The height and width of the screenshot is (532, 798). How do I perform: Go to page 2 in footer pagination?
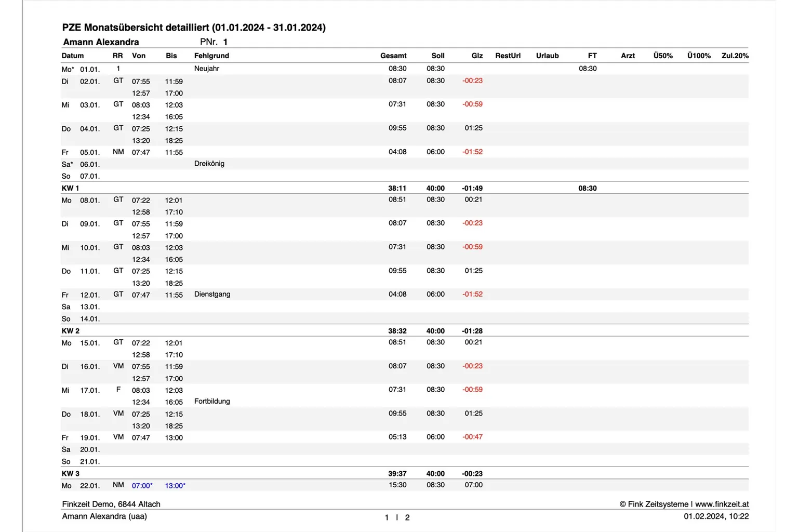[407, 517]
